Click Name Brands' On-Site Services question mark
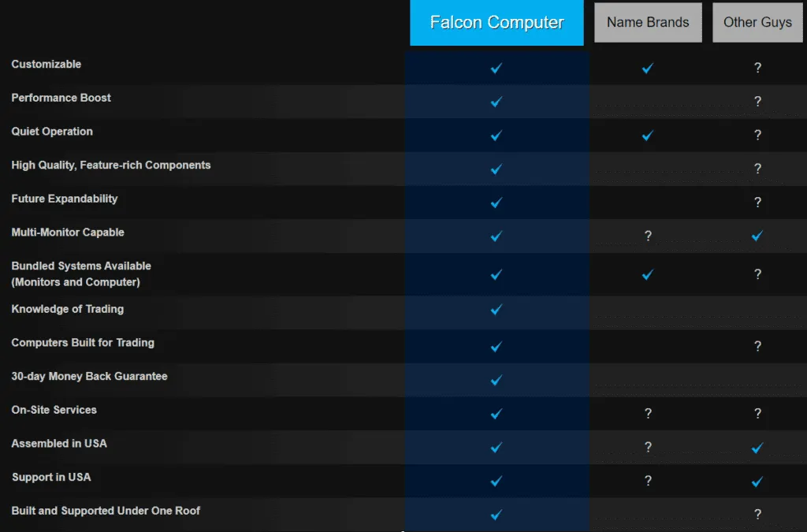807x532 pixels. point(648,414)
